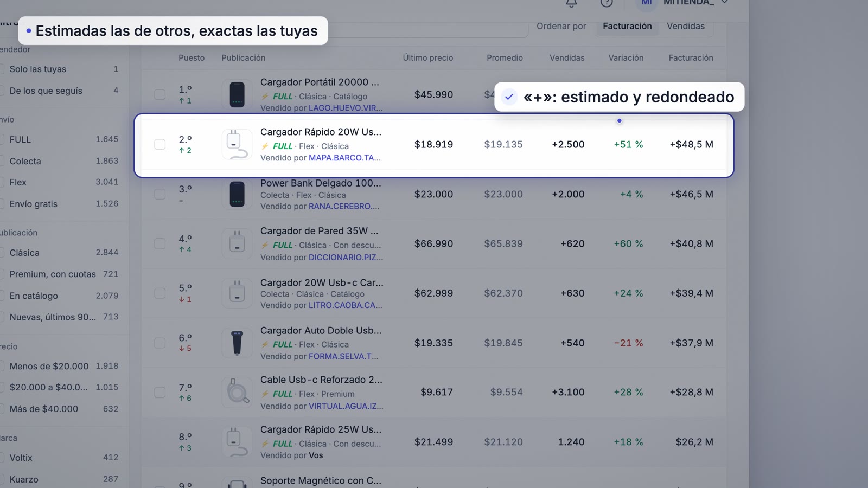Check the Cargador 20W Usb-c Car row box
868x488 pixels.
pyautogui.click(x=159, y=293)
